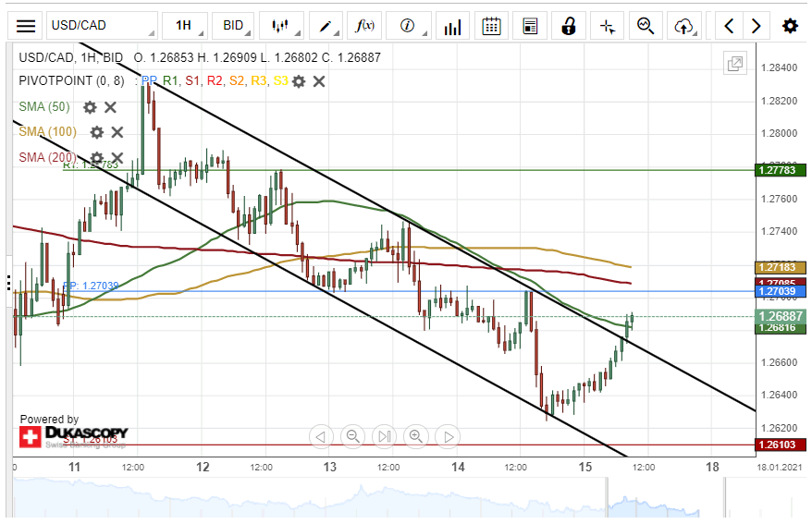This screenshot has width=812, height=524.
Task: Go back with left chevron arrow
Action: tap(729, 26)
